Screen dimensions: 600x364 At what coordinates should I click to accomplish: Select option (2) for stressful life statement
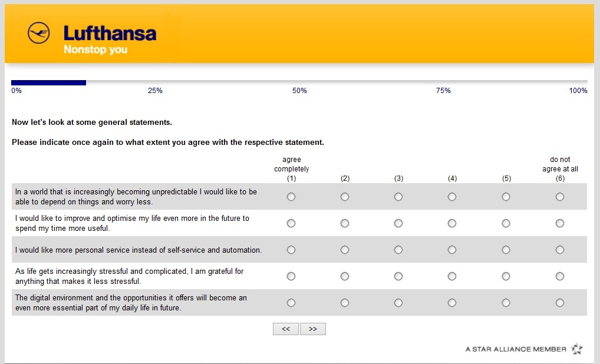[345, 276]
